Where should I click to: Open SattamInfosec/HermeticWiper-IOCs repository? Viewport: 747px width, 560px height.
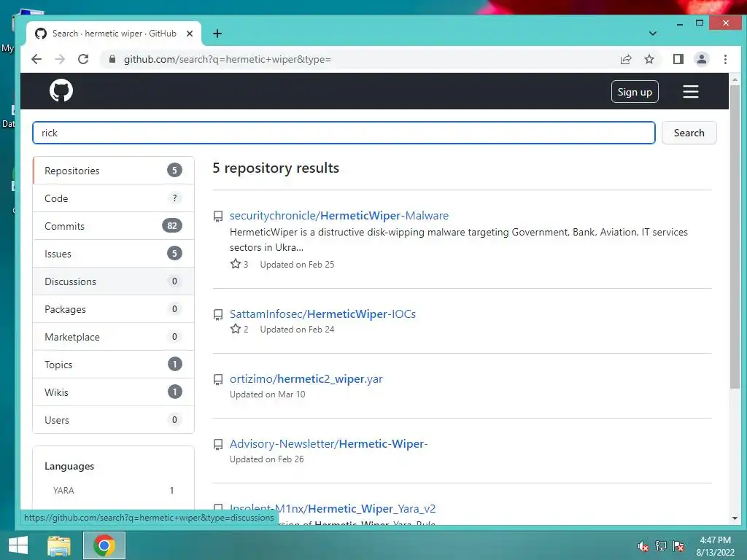click(x=322, y=314)
